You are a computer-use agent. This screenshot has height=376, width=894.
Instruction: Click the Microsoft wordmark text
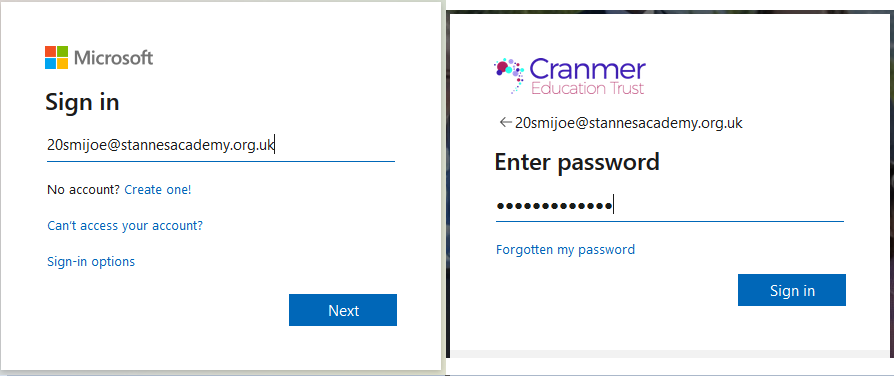(113, 58)
